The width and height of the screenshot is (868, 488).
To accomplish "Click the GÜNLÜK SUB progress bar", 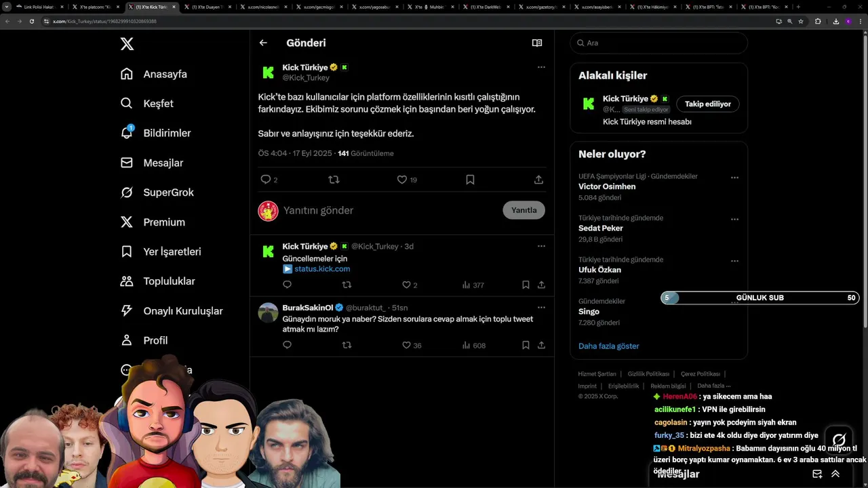I will click(760, 298).
